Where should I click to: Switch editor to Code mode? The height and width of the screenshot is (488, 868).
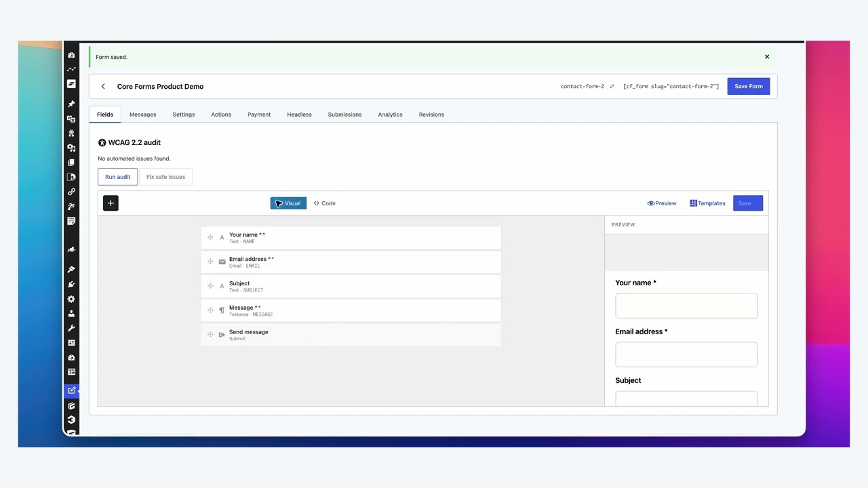click(x=324, y=203)
